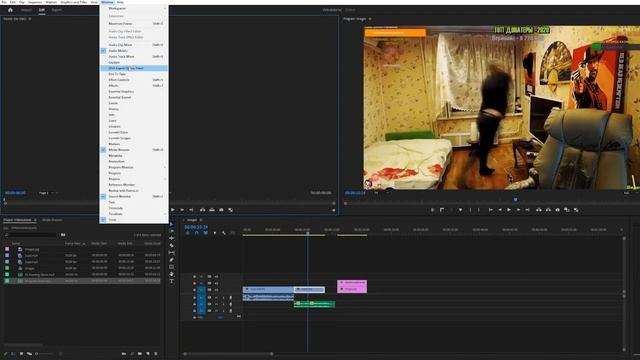
Task: Expand the Program Monitor submenu
Action: [134, 167]
